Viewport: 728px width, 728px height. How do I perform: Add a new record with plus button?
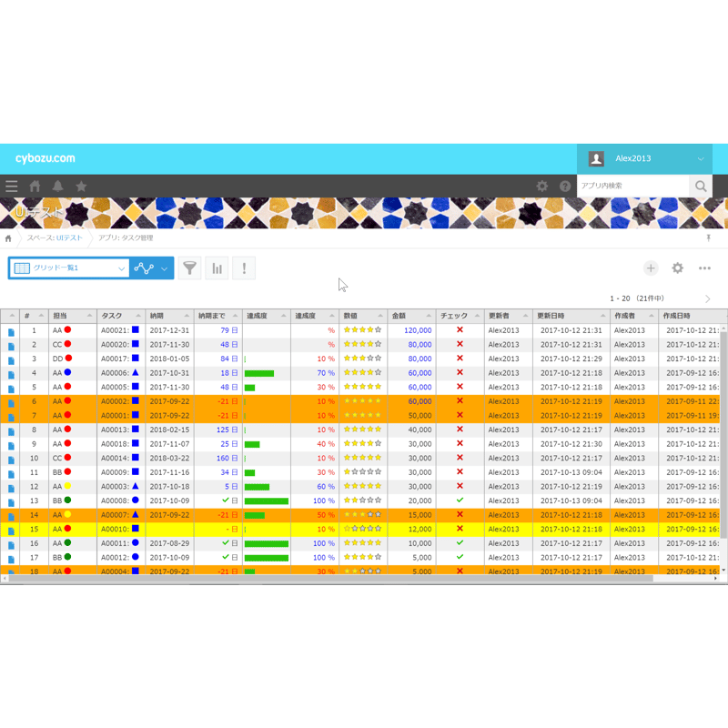click(651, 268)
